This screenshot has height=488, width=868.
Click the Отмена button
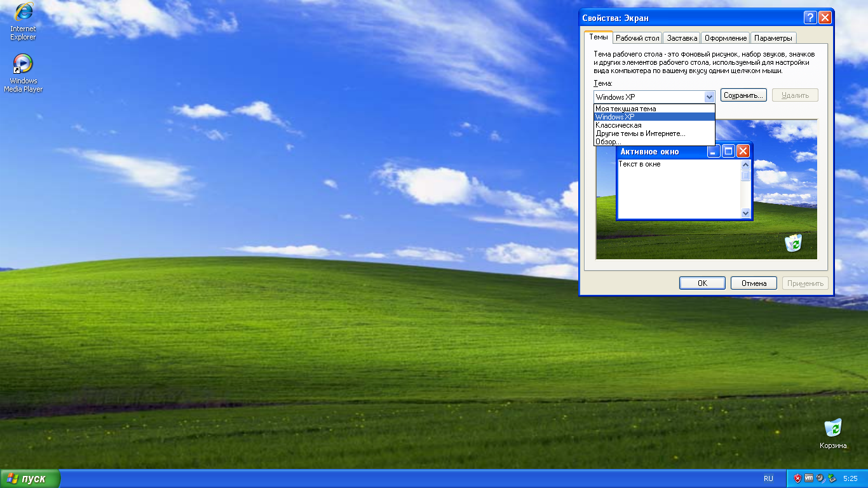754,283
